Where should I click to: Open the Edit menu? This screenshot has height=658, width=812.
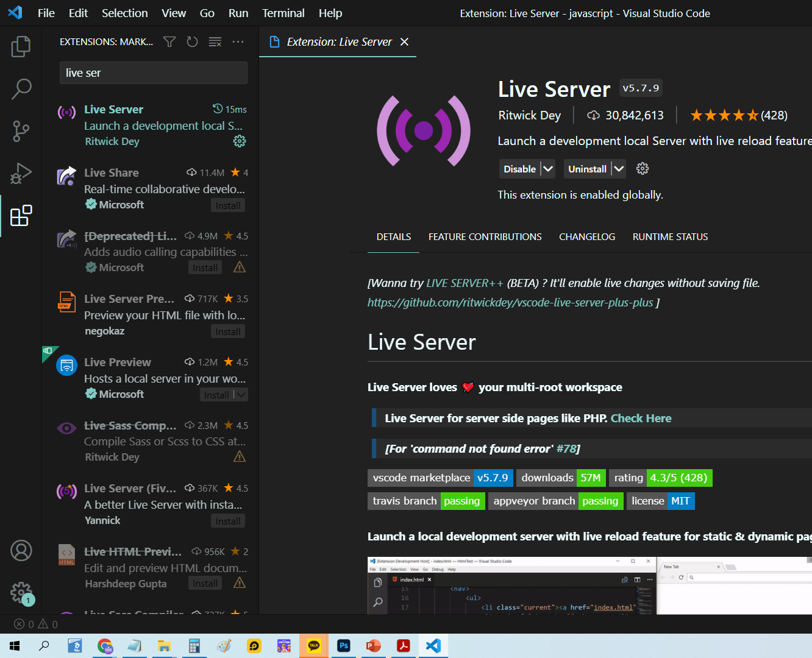point(78,13)
